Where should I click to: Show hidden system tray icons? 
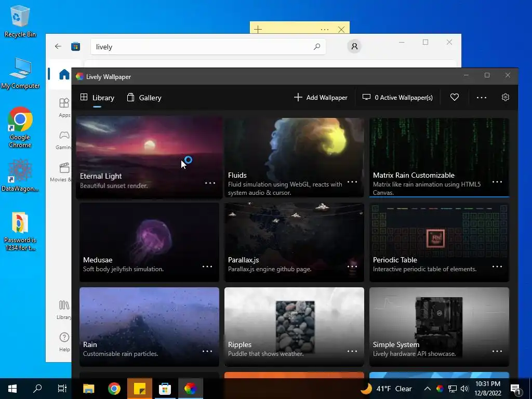click(x=428, y=389)
